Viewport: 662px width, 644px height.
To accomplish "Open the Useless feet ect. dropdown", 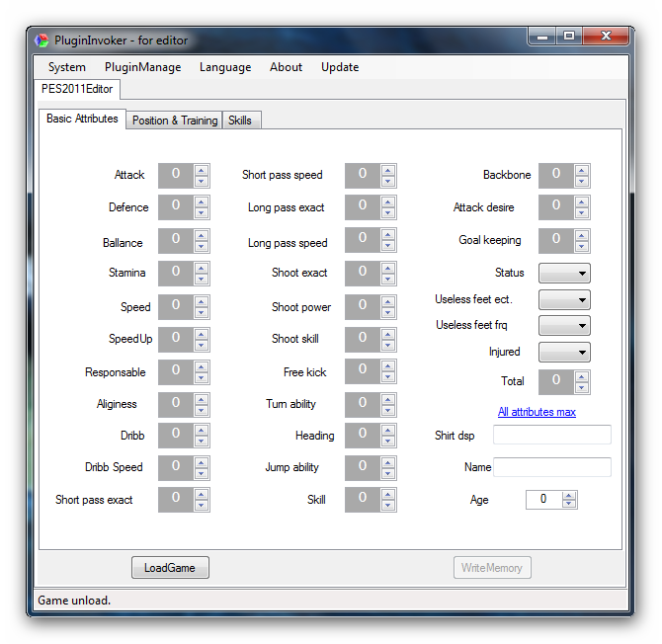I will pos(564,299).
